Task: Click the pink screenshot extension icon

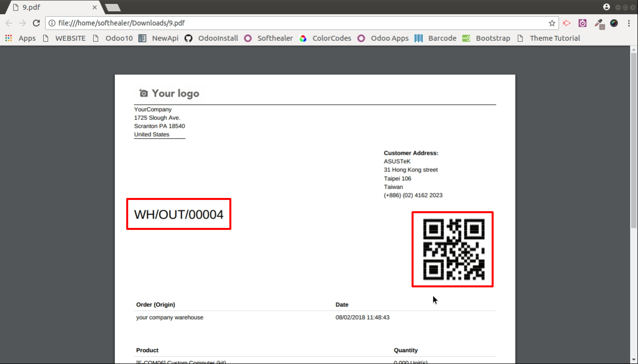Action: click(x=583, y=23)
